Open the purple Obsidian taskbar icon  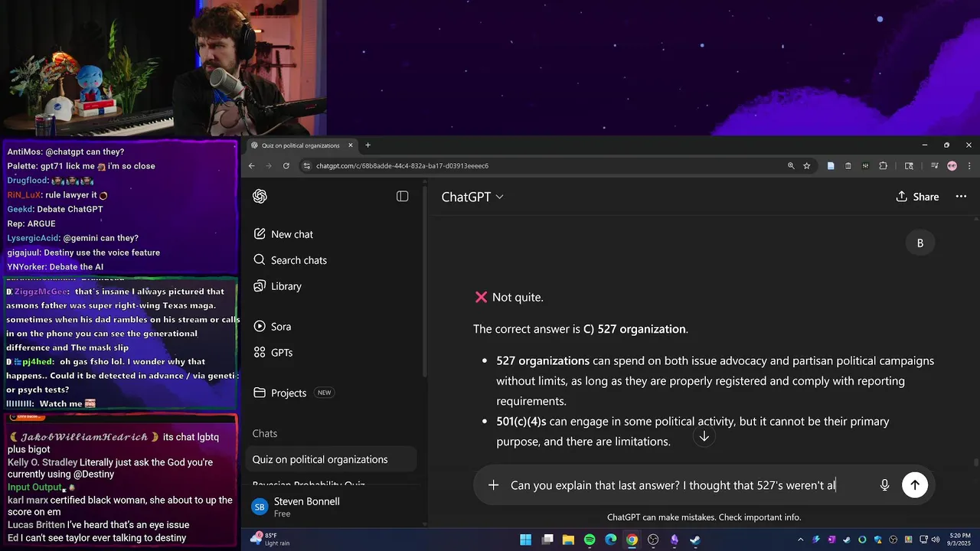coord(675,540)
